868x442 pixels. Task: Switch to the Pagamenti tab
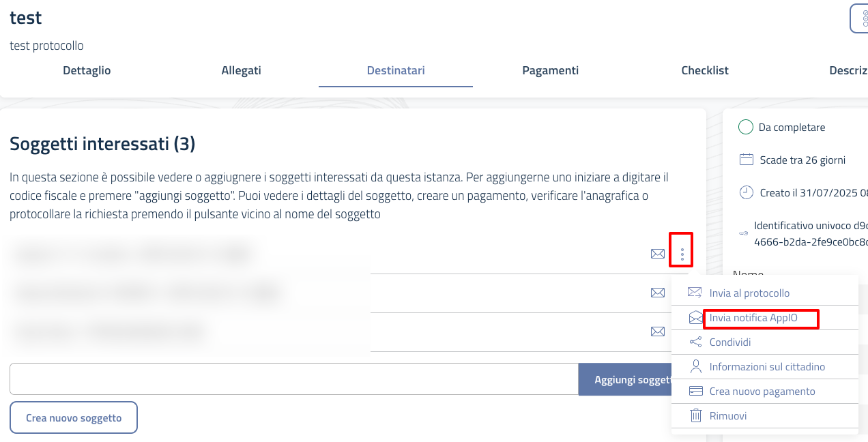point(551,70)
